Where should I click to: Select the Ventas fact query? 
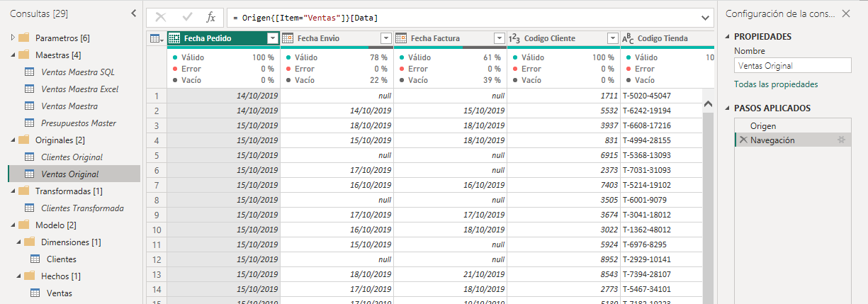[59, 293]
